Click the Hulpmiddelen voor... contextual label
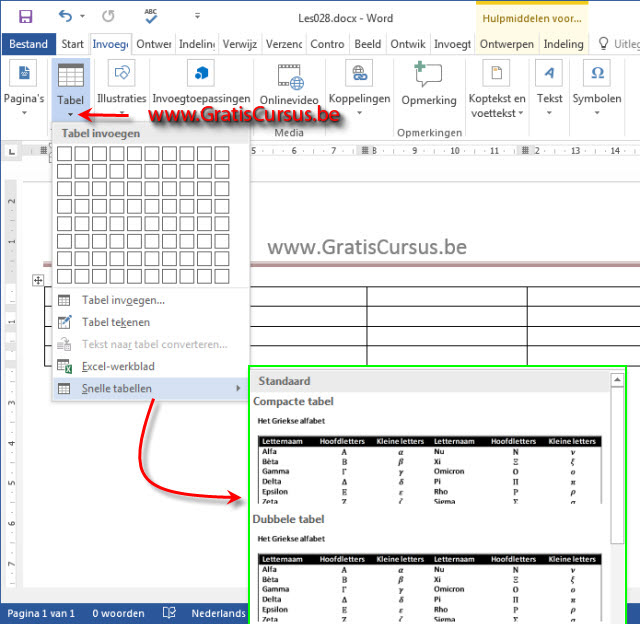The height and width of the screenshot is (624, 640). (532, 18)
